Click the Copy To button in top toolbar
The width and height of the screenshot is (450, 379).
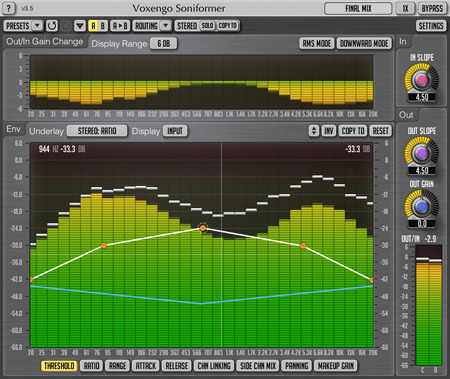[x=228, y=26]
